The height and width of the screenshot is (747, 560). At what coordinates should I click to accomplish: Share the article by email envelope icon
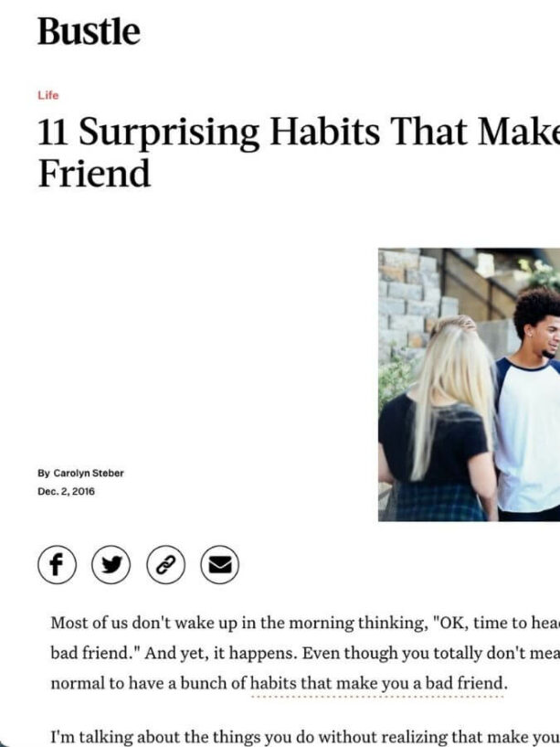pos(219,564)
